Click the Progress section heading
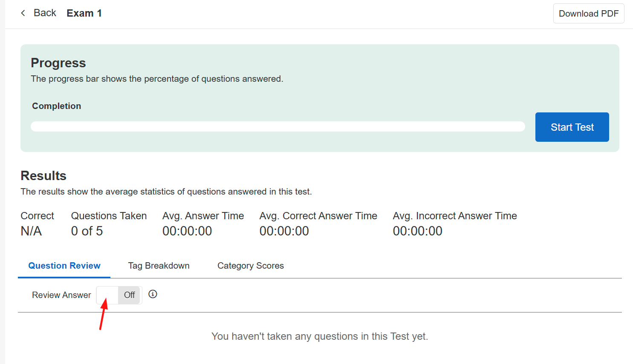633x364 pixels. pos(58,63)
